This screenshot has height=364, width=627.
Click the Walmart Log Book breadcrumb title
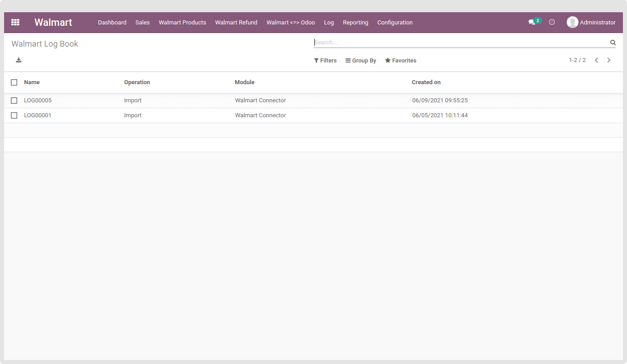(45, 44)
